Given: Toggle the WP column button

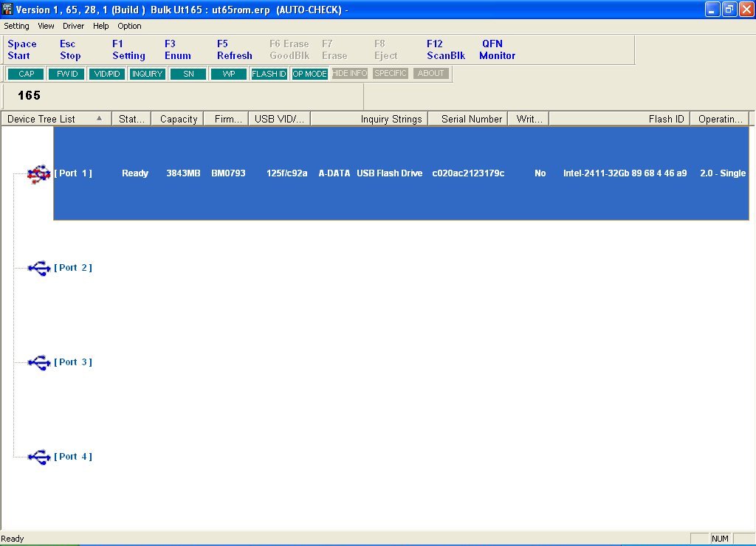Looking at the screenshot, I should pyautogui.click(x=229, y=74).
